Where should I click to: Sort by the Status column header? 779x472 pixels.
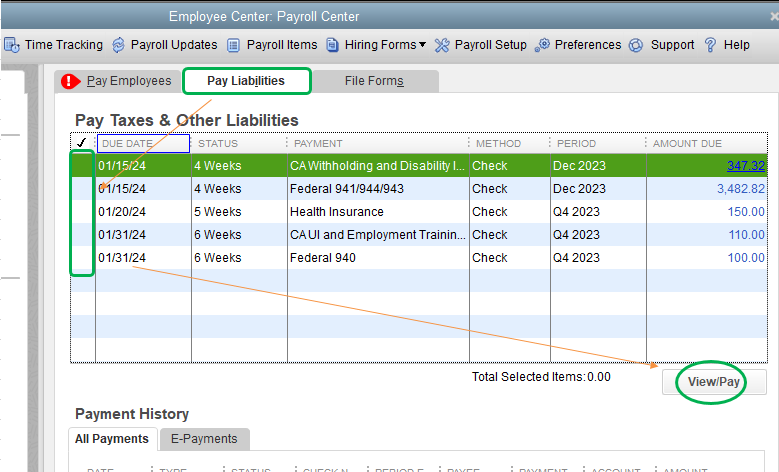coord(238,144)
